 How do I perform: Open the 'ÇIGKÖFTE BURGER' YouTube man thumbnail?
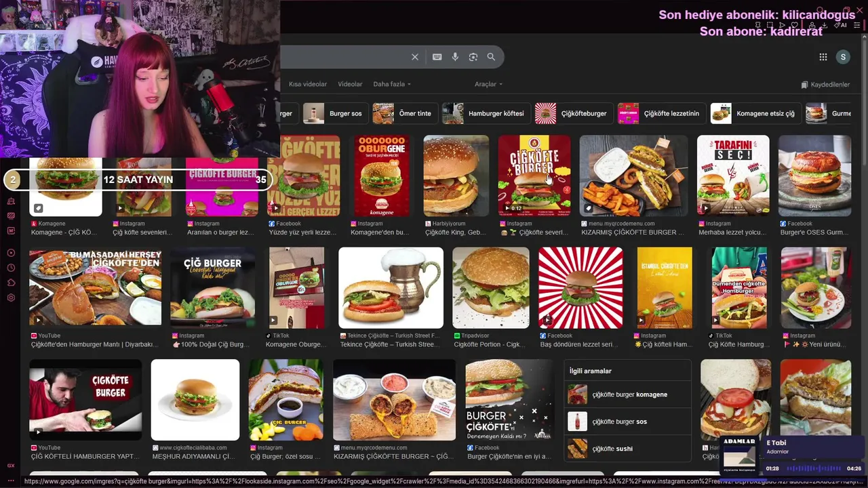tap(85, 400)
